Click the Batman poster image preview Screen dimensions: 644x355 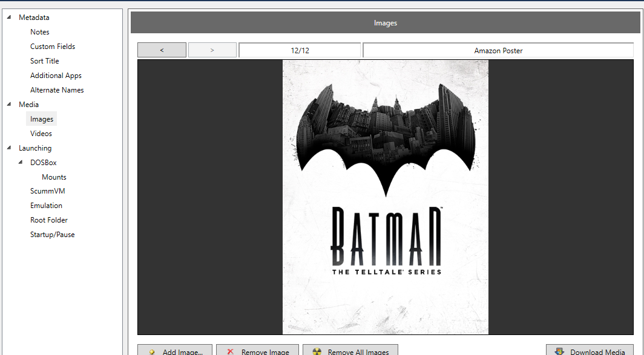coord(386,197)
